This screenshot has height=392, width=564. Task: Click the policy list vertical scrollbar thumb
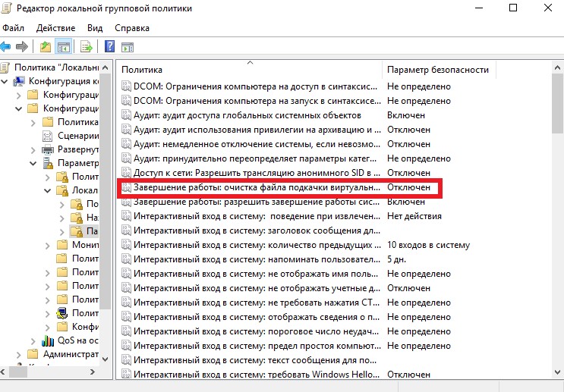coord(557,104)
